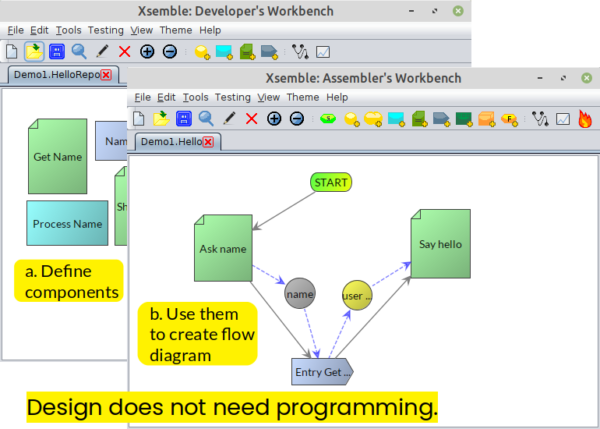Click open folder icon in Developer's Workbench toolbar
The width and height of the screenshot is (600, 429).
point(33,51)
